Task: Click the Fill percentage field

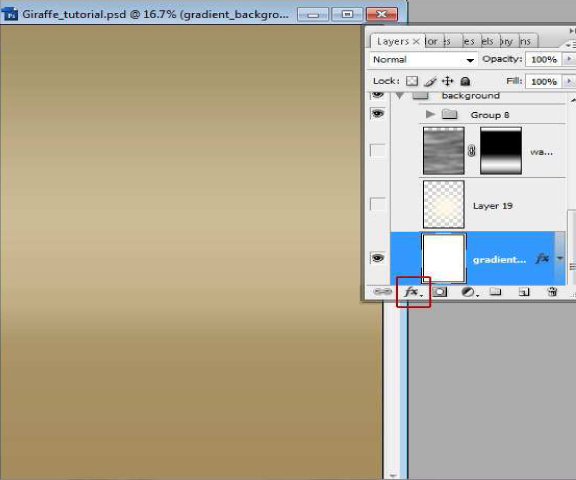Action: pos(544,81)
